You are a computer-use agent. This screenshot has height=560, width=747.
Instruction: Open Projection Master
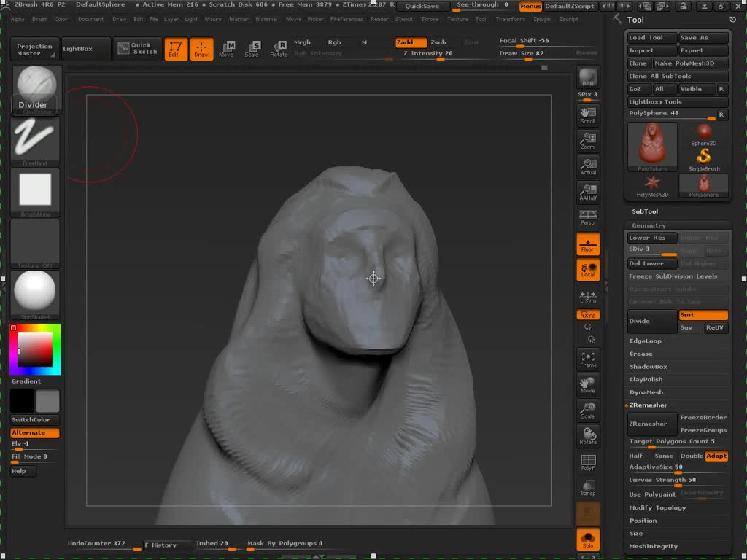35,50
